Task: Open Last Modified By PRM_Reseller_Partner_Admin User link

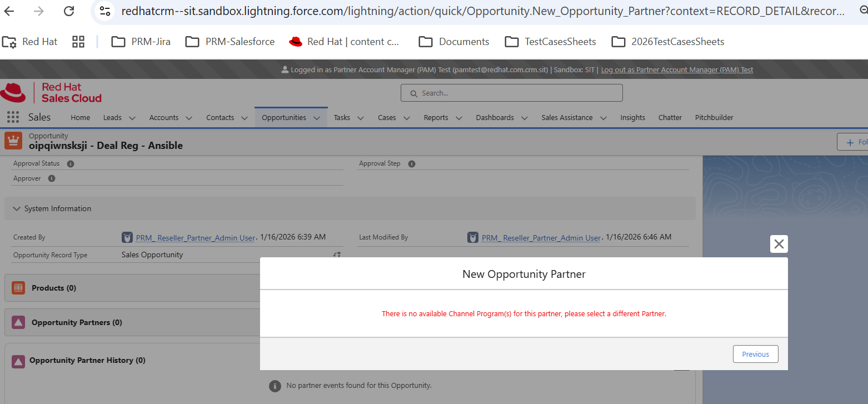Action: pyautogui.click(x=541, y=238)
